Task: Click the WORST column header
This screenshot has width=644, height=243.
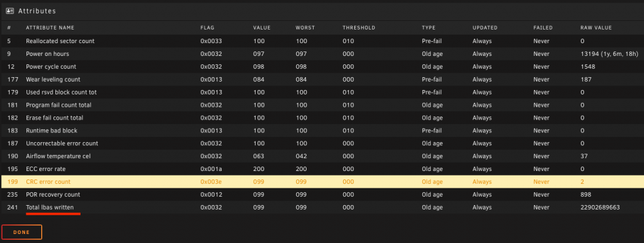Action: pos(305,28)
